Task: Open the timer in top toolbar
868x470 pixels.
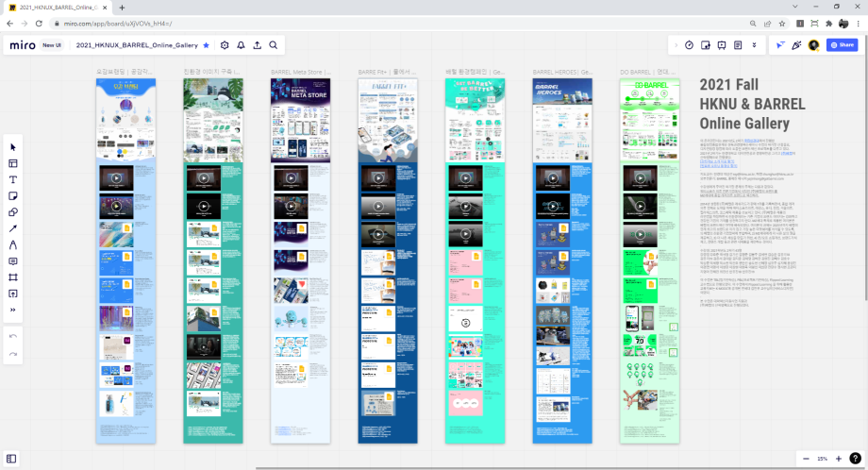Action: [689, 44]
